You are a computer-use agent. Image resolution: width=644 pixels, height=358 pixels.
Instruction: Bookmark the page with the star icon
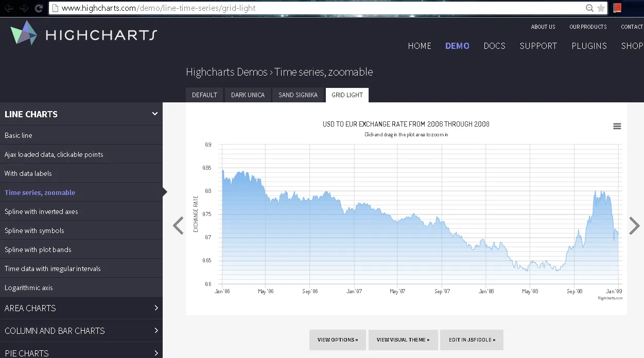(x=601, y=8)
